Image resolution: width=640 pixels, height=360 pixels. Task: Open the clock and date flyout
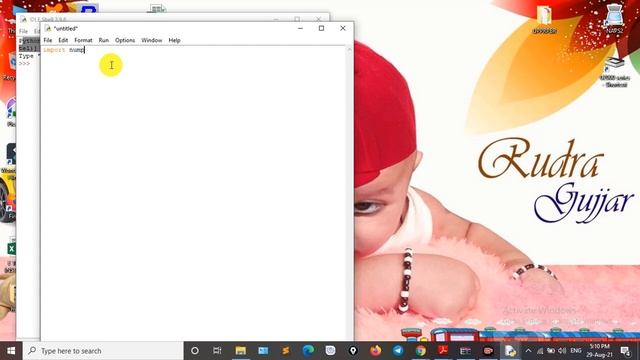[599, 351]
